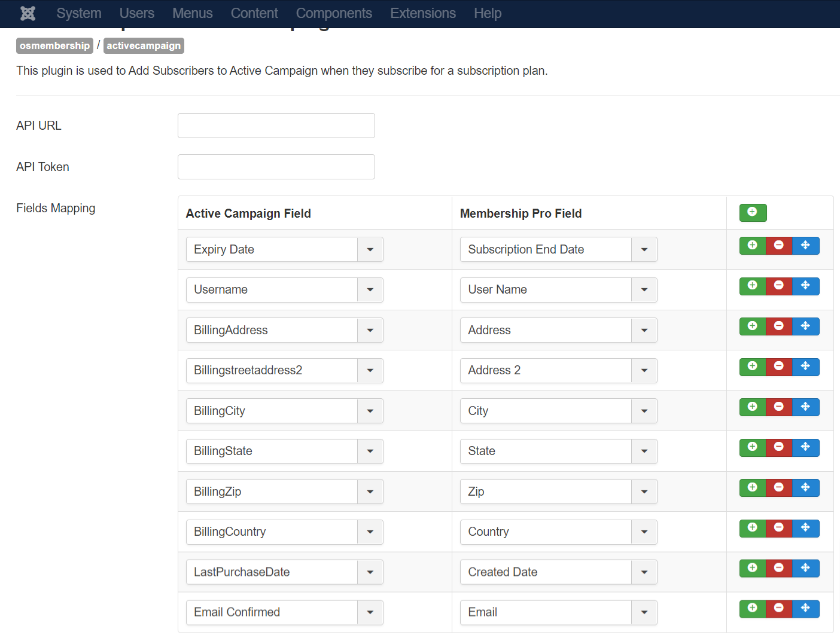Viewport: 840px width, 635px height.
Task: Open the Created Date dropdown
Action: [x=558, y=572]
